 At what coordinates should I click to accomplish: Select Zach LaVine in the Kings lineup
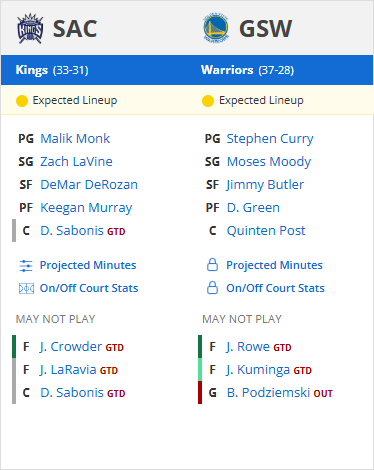coord(76,162)
